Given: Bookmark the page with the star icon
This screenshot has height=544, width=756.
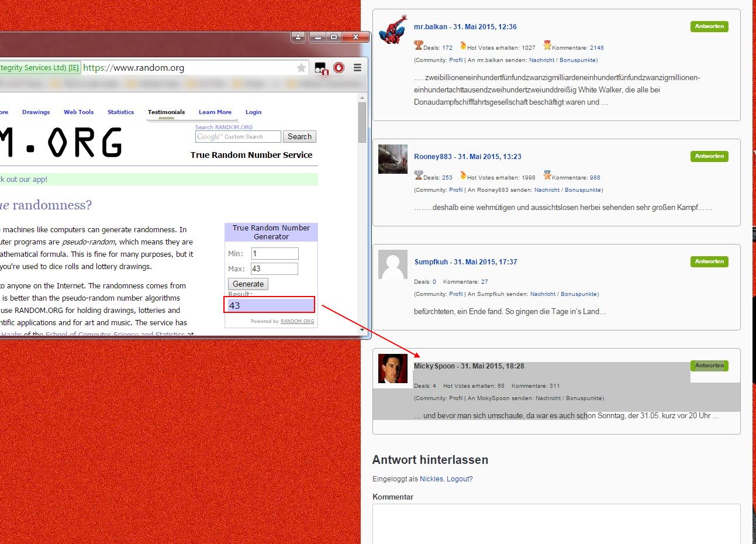Looking at the screenshot, I should pos(301,68).
